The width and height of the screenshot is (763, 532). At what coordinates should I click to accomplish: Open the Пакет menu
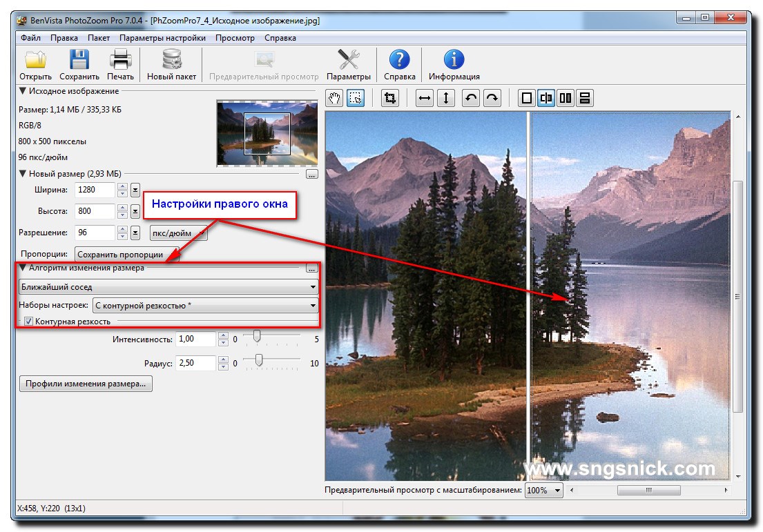tap(98, 38)
